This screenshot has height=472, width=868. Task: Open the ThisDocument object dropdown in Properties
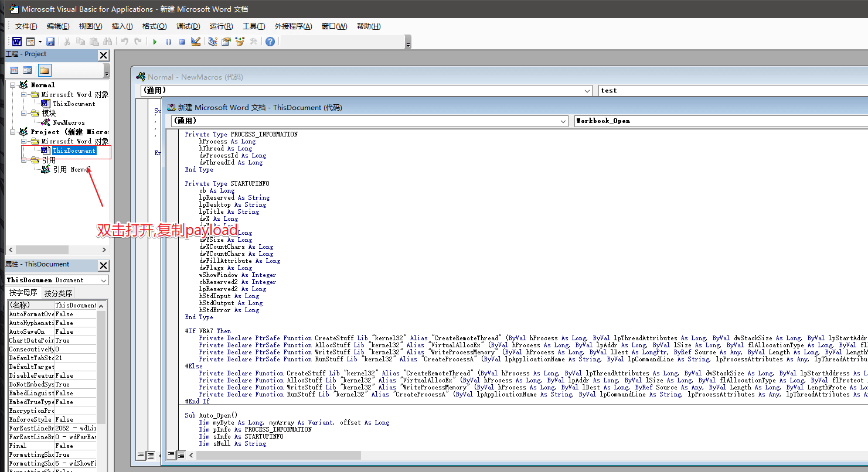tap(104, 281)
